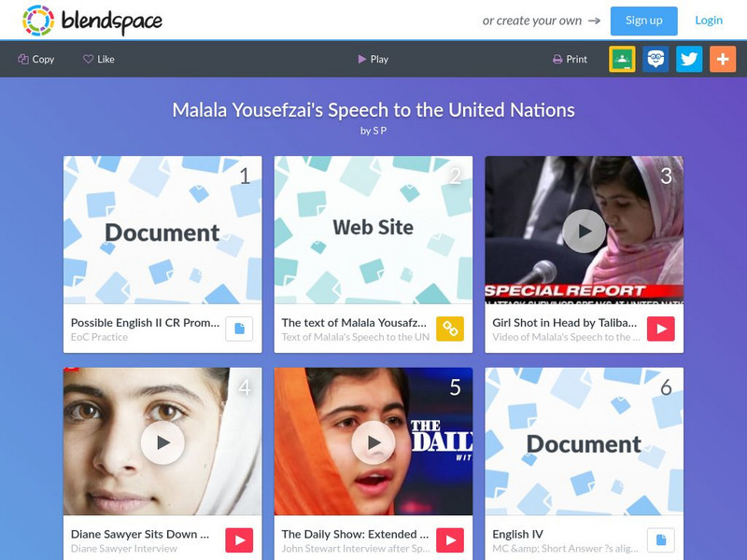Open the first Document tile thumbnail
The width and height of the screenshot is (747, 560).
click(x=162, y=230)
